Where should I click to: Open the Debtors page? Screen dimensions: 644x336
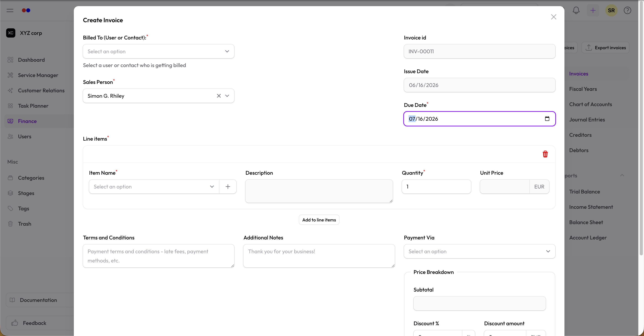pos(579,150)
